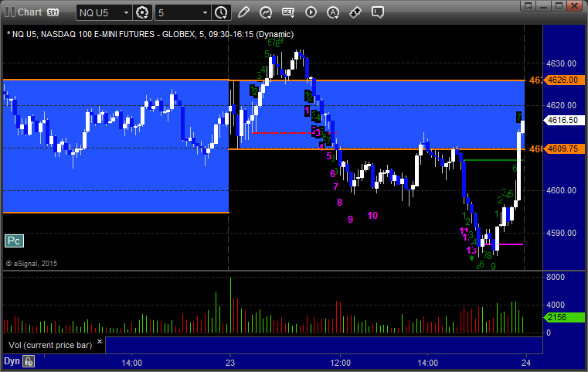Click the 23 date label on time axis
588x372 pixels.
coord(230,363)
